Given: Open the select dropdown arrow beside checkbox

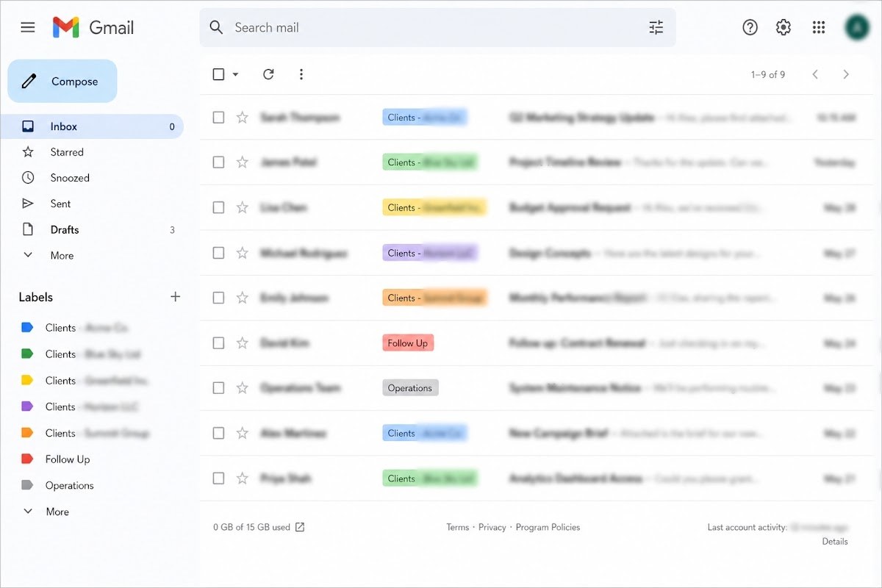Looking at the screenshot, I should [235, 74].
